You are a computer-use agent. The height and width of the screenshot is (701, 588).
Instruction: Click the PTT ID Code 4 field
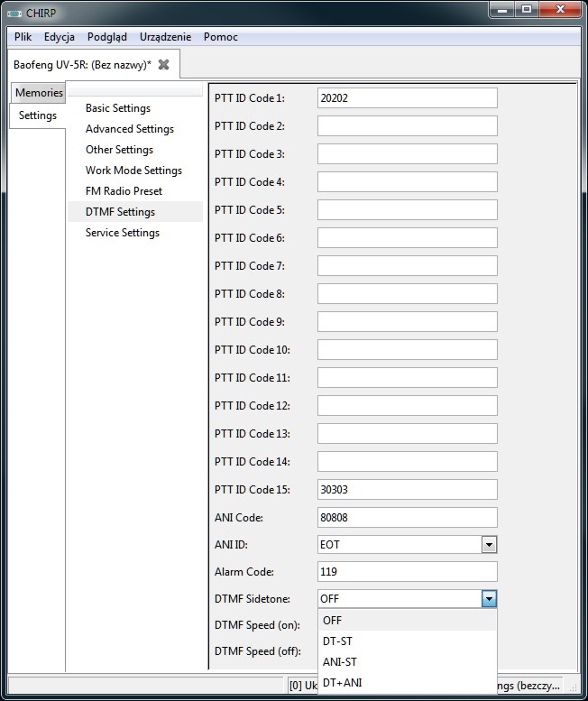[x=407, y=182]
